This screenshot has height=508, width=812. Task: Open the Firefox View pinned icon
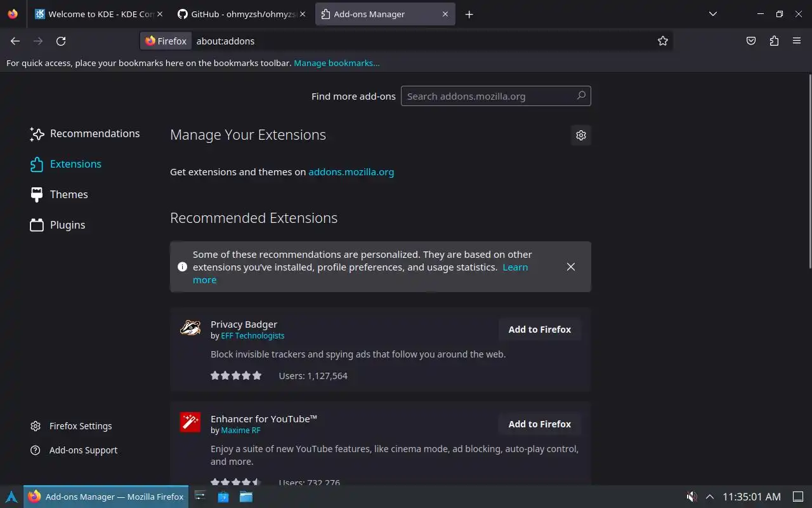[x=13, y=14]
